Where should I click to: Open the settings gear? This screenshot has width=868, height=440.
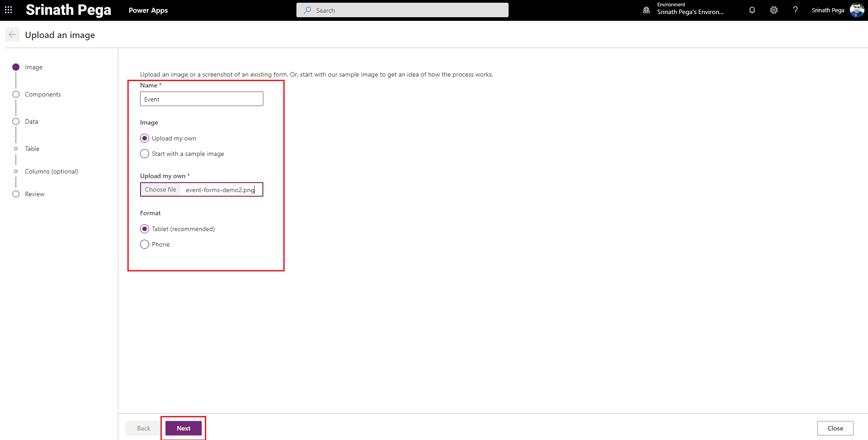click(774, 10)
